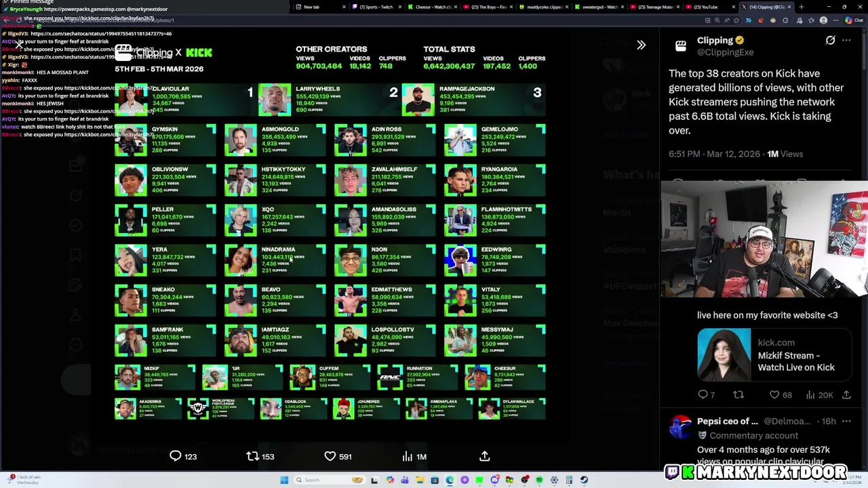Click the Mizkif stream card thumbnail
Image resolution: width=868 pixels, height=488 pixels.
point(724,354)
